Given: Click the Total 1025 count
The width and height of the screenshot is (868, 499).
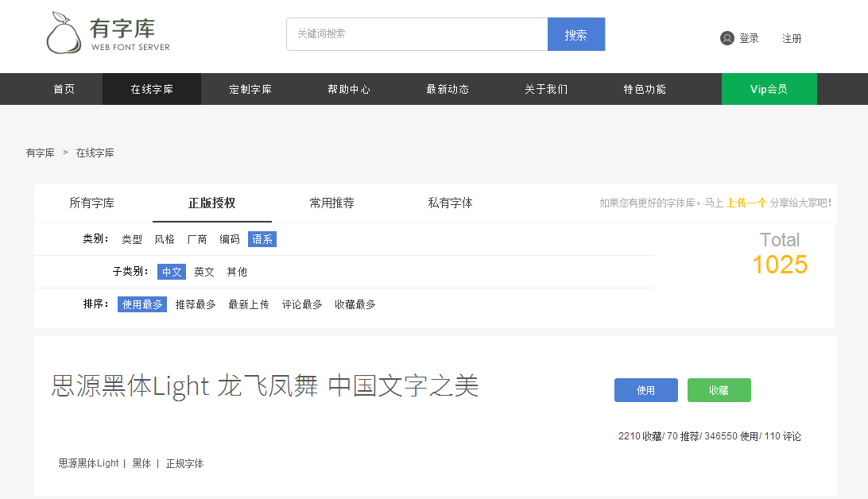Looking at the screenshot, I should (780, 254).
